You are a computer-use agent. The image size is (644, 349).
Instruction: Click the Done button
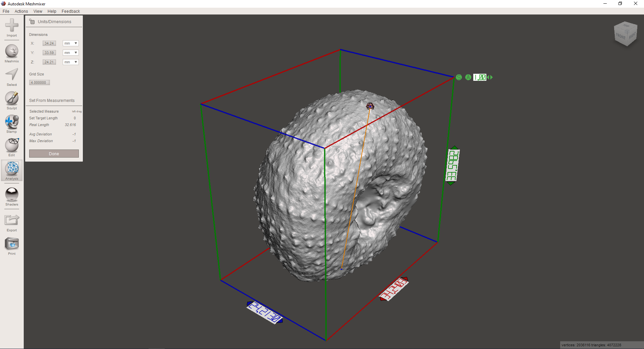click(x=54, y=154)
